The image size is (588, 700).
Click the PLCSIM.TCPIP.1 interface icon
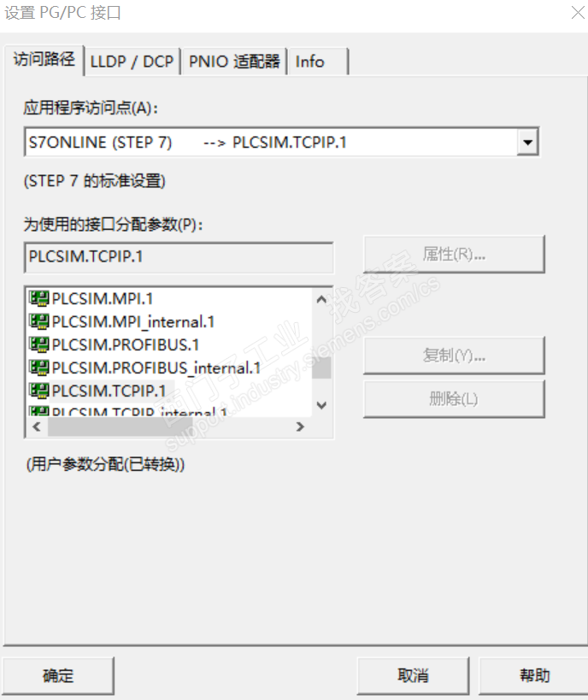coord(39,391)
